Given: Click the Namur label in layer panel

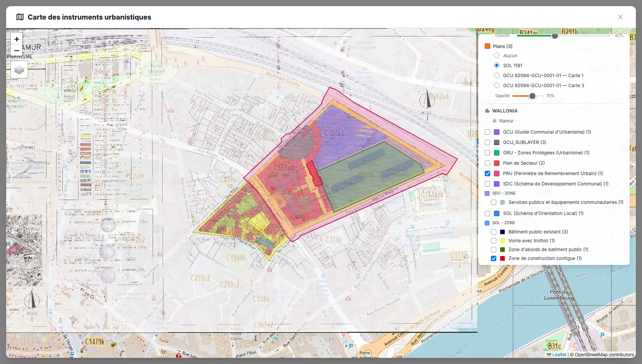Looking at the screenshot, I should (x=506, y=121).
